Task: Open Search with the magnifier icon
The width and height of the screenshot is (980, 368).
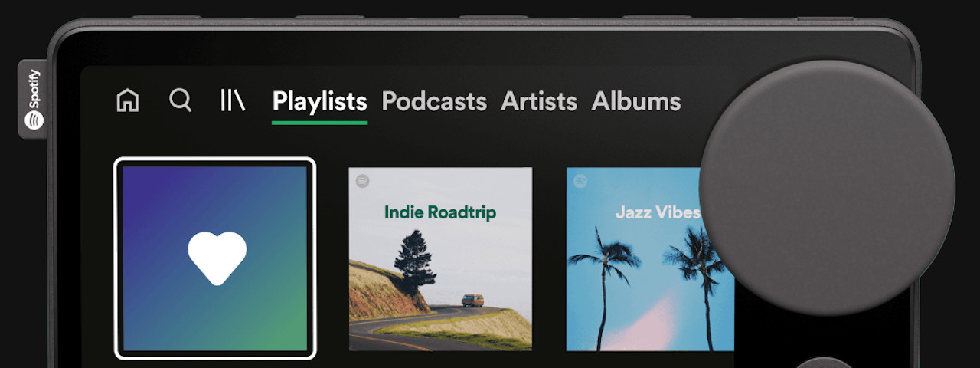Action: pyautogui.click(x=181, y=100)
